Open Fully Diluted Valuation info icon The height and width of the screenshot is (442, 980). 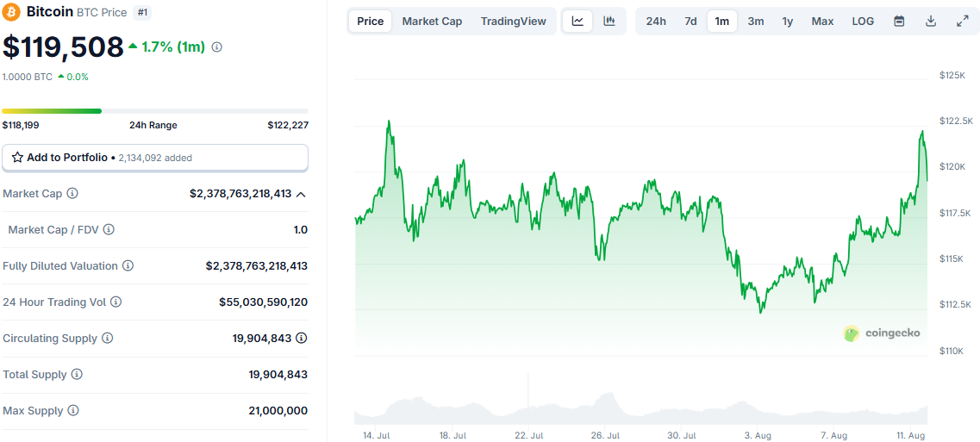tap(128, 265)
